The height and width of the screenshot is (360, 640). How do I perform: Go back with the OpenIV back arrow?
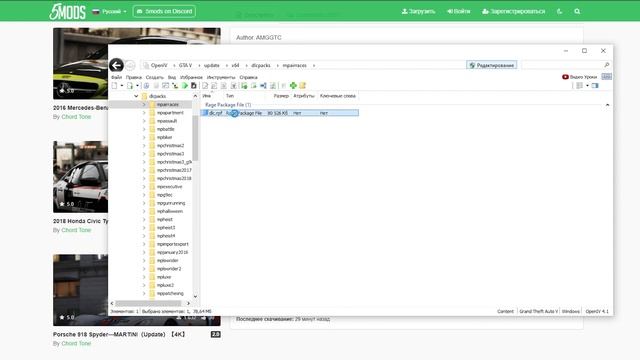coord(116,65)
